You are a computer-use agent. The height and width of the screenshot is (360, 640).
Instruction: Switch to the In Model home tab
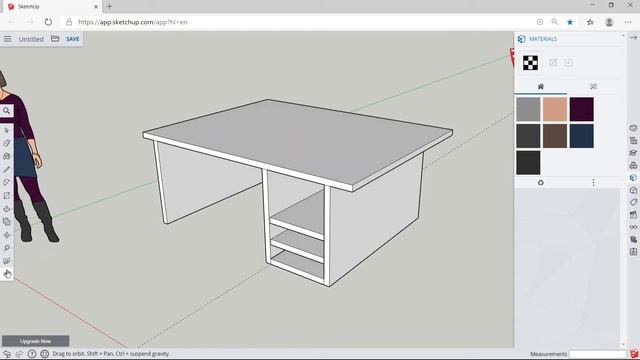[x=540, y=87]
